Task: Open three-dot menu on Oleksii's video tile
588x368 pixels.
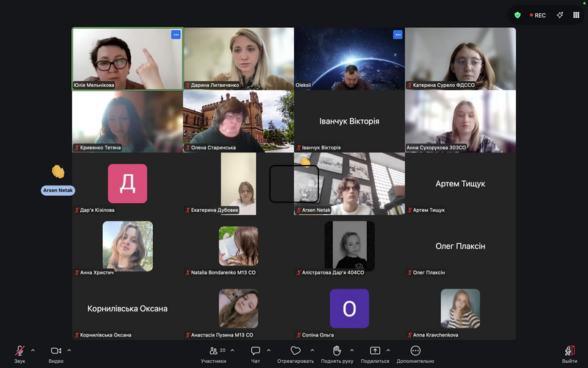Action: (398, 35)
